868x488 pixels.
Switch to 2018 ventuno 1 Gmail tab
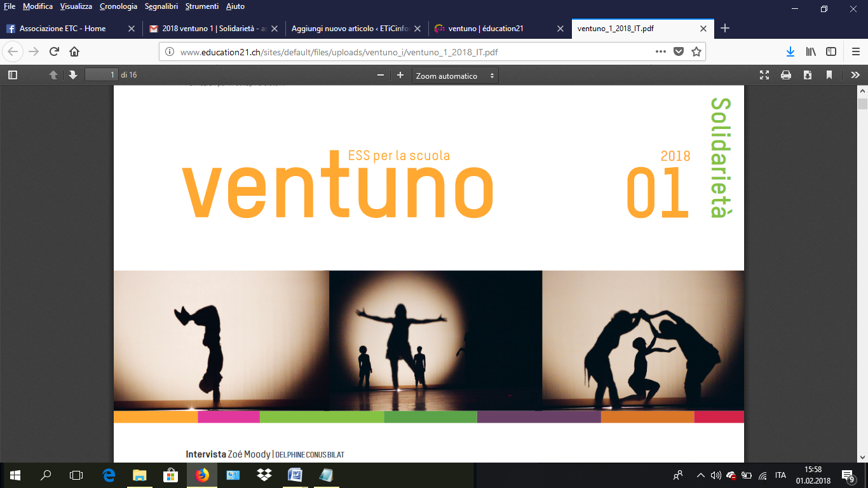(x=214, y=29)
